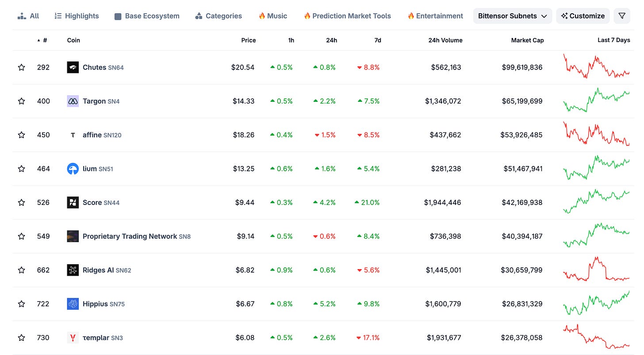The image size is (644, 355).
Task: Click the lium blue logo
Action: pyautogui.click(x=73, y=169)
